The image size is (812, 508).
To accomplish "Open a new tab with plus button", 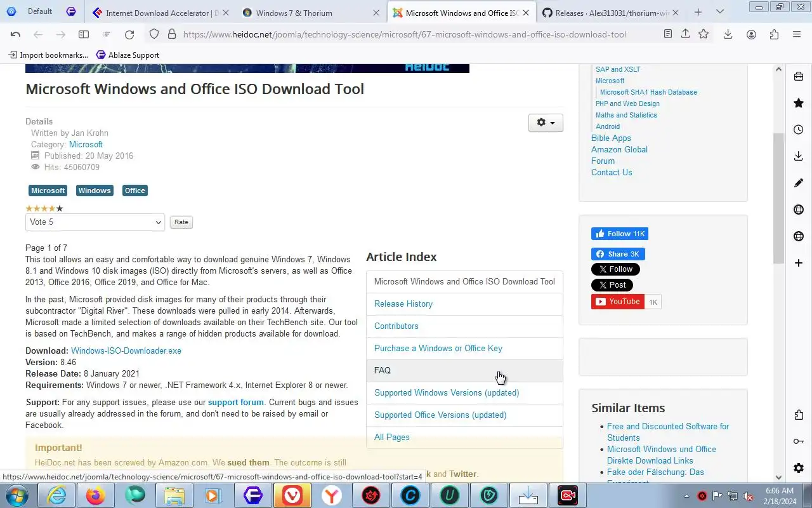I will [x=698, y=12].
